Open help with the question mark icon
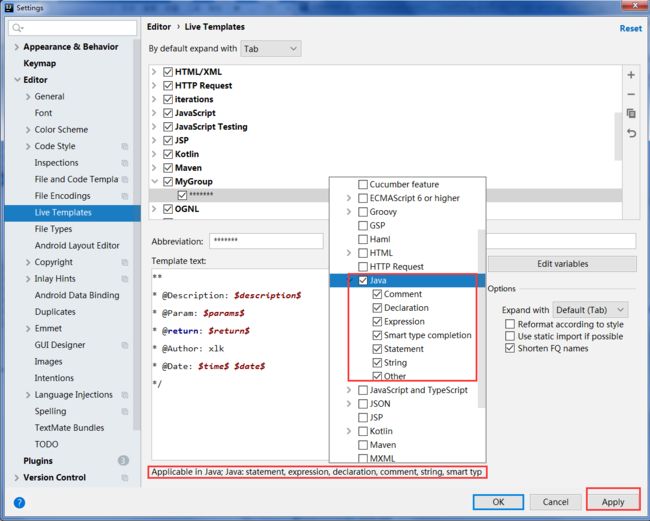 click(19, 502)
